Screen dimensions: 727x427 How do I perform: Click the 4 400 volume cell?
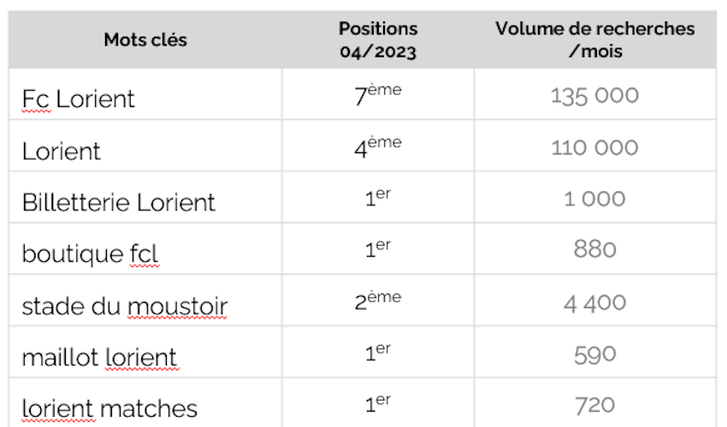coord(594,302)
